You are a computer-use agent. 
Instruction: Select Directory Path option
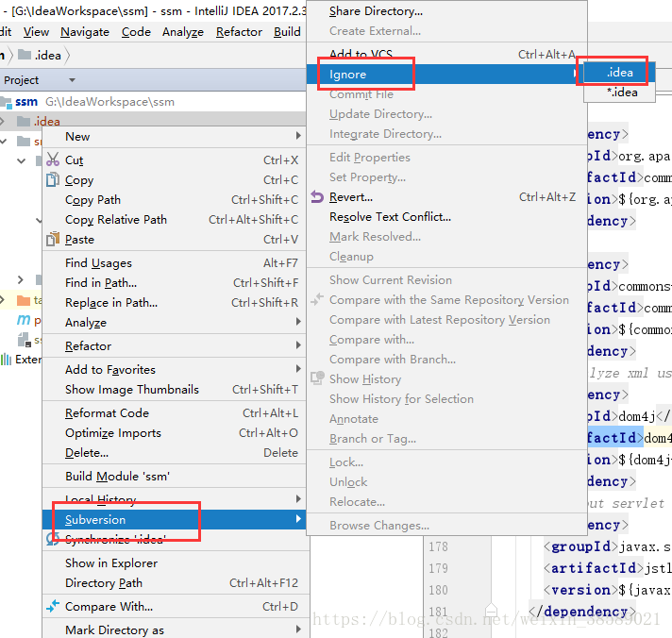(174, 582)
